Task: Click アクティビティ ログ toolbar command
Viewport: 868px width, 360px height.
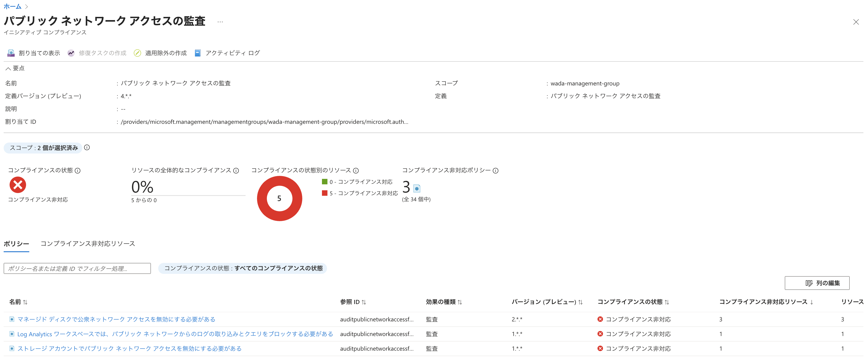Action: (x=227, y=53)
